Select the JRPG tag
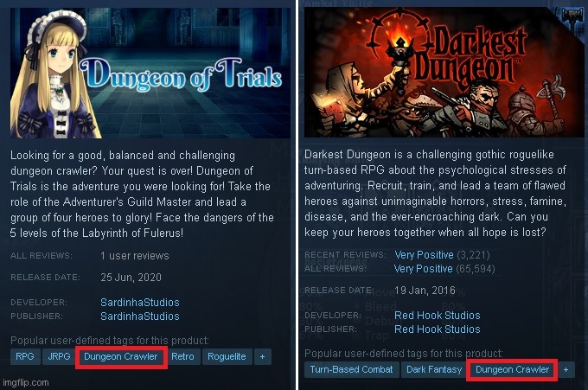This screenshot has height=390, width=588. (60, 356)
